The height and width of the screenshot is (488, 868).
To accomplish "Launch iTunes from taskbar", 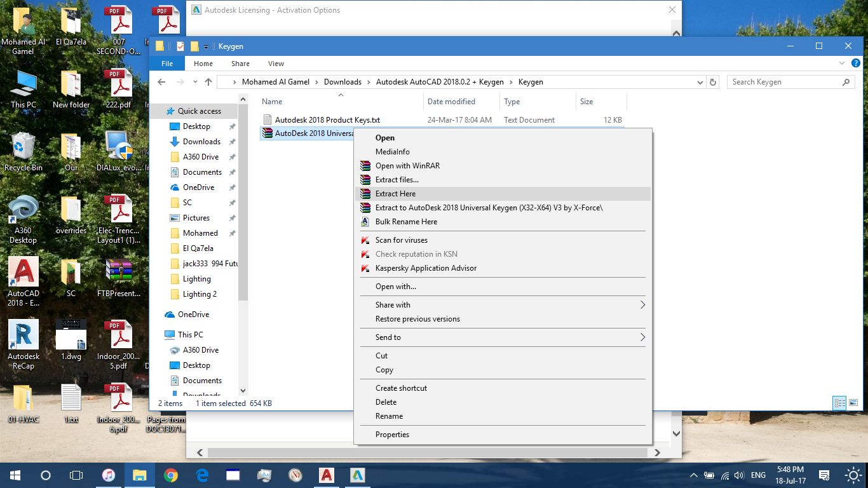I will (x=109, y=475).
